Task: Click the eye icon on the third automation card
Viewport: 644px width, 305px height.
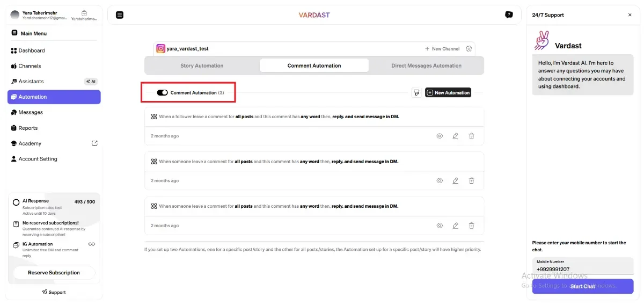Action: (x=440, y=226)
